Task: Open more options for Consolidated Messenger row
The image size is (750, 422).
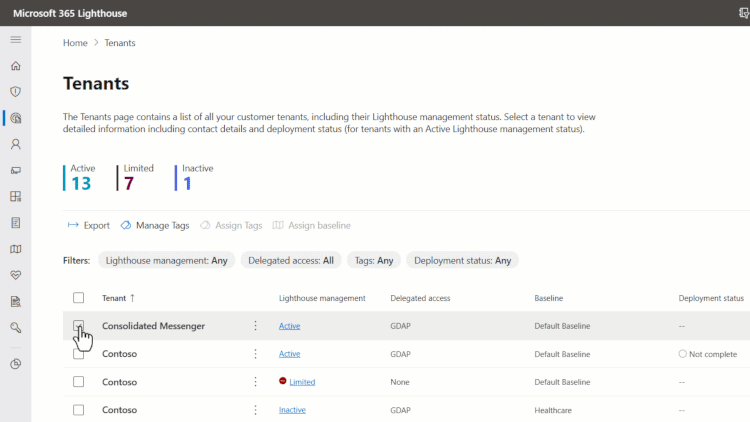Action: tap(255, 326)
